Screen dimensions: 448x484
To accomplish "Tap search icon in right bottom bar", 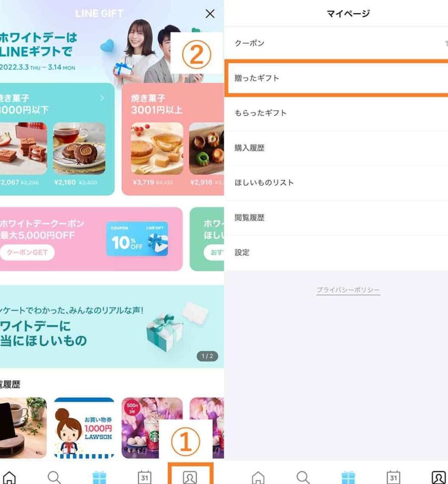I will click(303, 477).
